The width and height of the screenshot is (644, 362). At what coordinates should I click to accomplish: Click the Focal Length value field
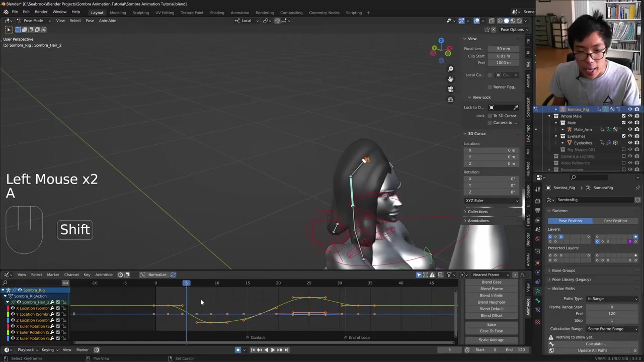pos(503,49)
